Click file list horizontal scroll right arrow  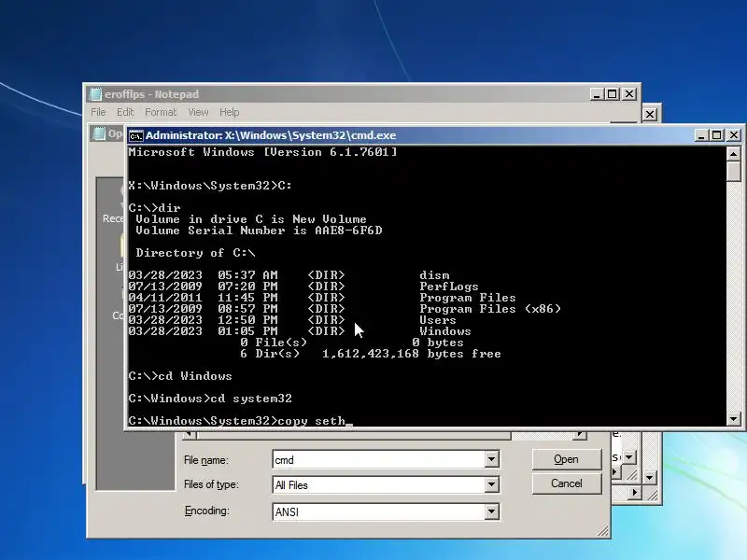(580, 434)
